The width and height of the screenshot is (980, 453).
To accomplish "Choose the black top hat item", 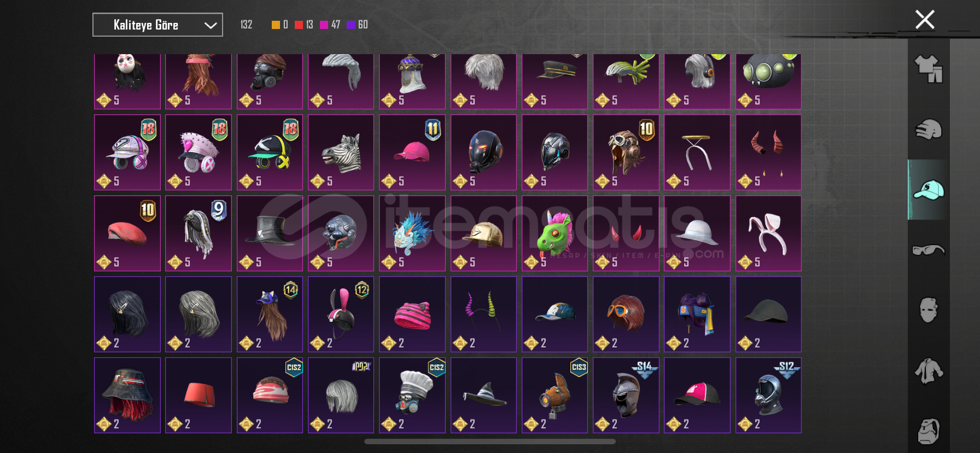I will [x=270, y=233].
